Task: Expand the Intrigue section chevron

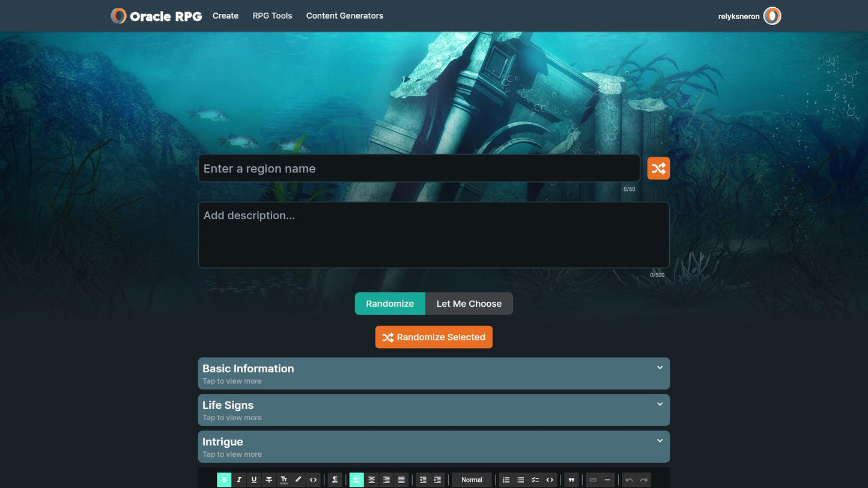Action: pos(660,441)
